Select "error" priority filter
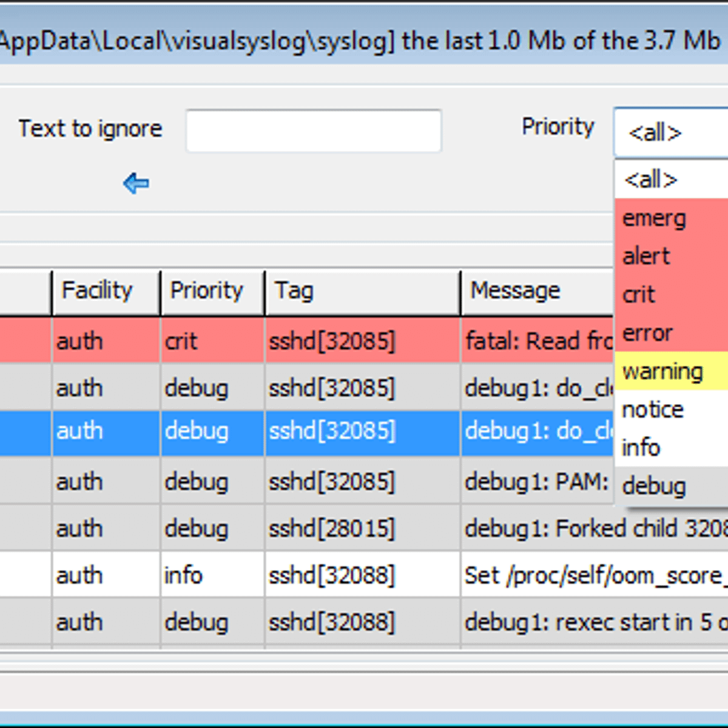 647,334
